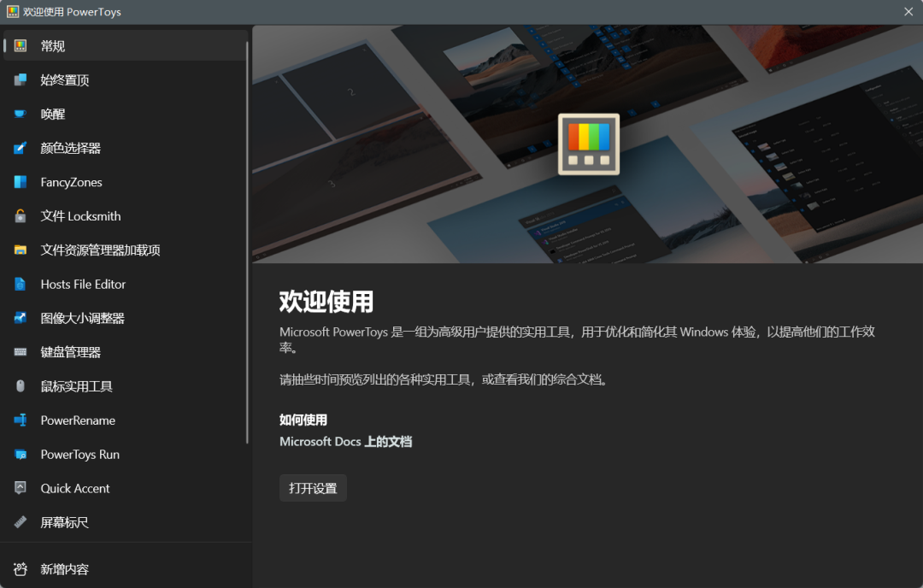Click the 常规 colorful PowerToys icon
Image resolution: width=923 pixels, height=588 pixels.
tap(20, 46)
